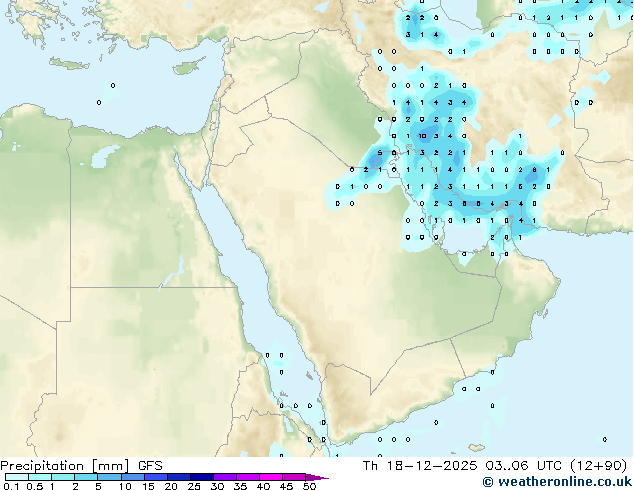
Task: Click the 0.5–1 mm legend color box
Action: coord(40,477)
